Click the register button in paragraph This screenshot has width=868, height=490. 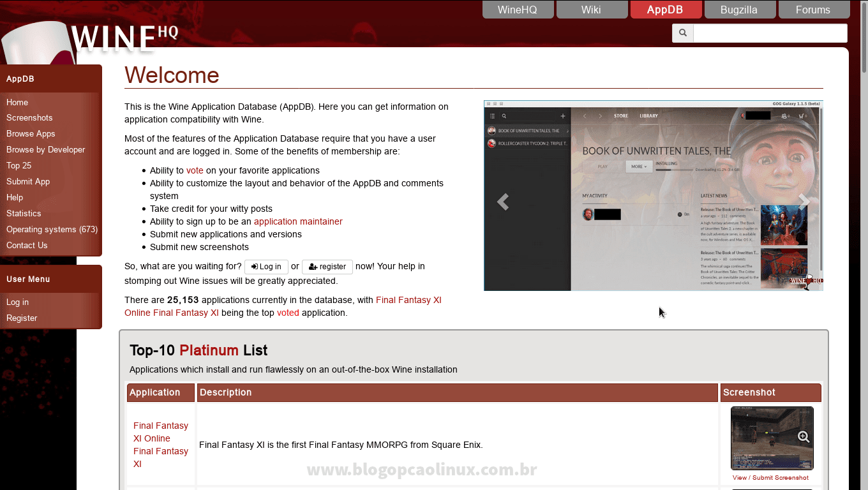(x=327, y=267)
